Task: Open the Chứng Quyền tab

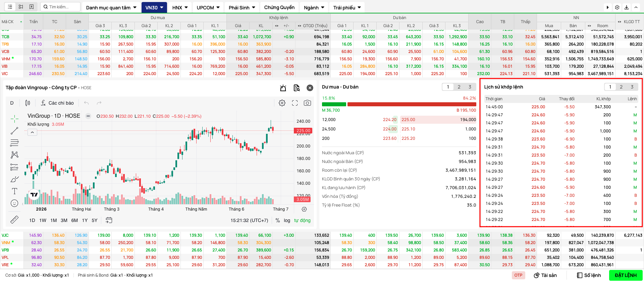Action: pos(279,7)
